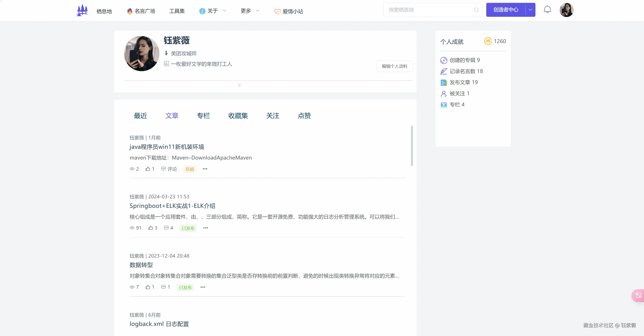Expand the 关于 dropdown
The width and height of the screenshot is (644, 336).
224,11
